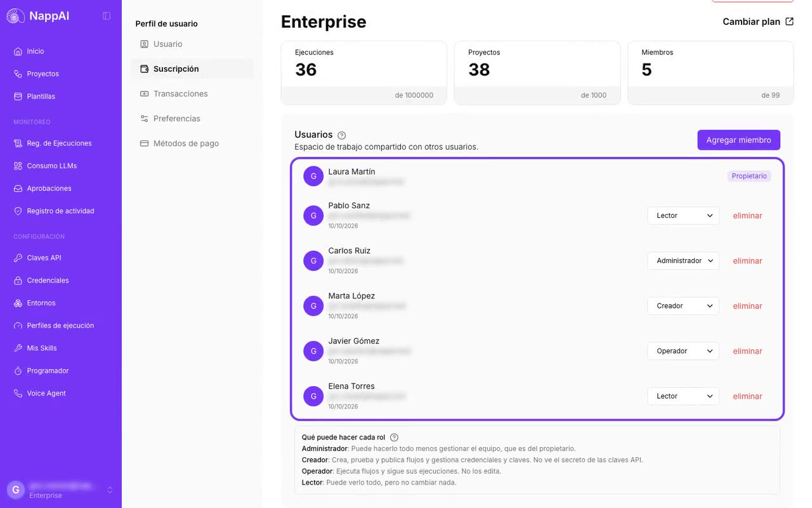Remove Carlos Ruiz with eliminar
This screenshot has width=812, height=508.
(x=747, y=261)
